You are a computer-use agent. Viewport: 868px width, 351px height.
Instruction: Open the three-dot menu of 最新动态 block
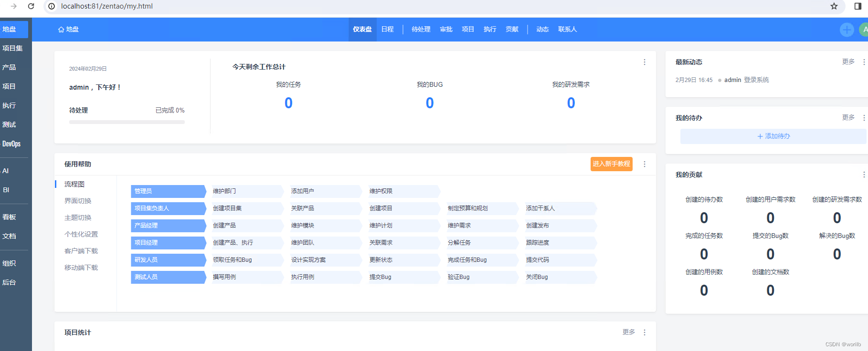(864, 62)
